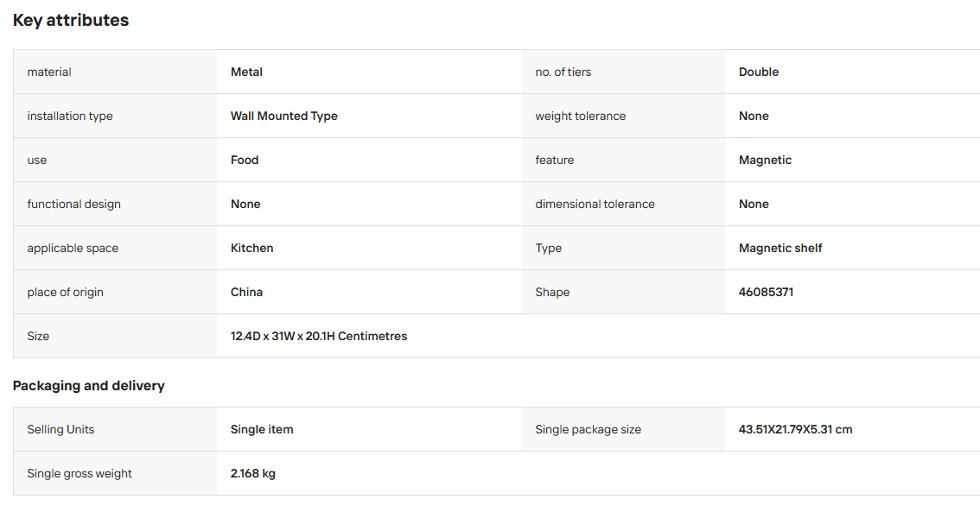The image size is (980, 512).
Task: Click the China place of origin value
Action: point(246,292)
